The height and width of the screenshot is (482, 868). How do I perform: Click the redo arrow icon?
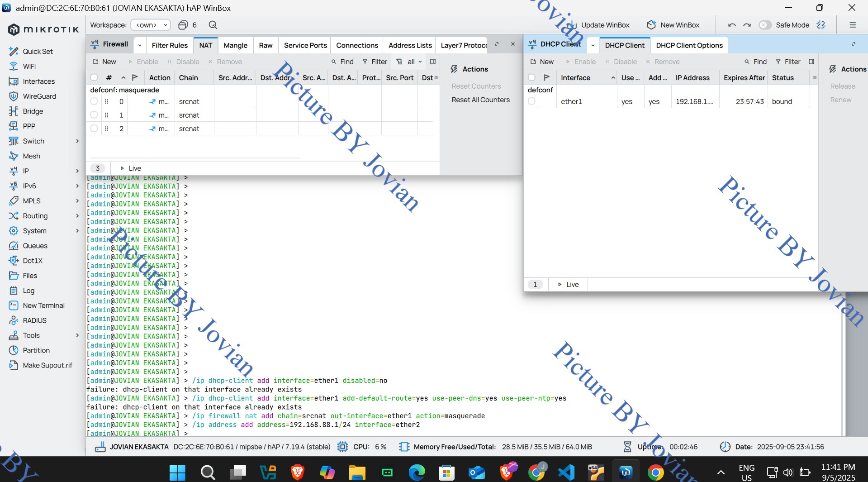(747, 25)
